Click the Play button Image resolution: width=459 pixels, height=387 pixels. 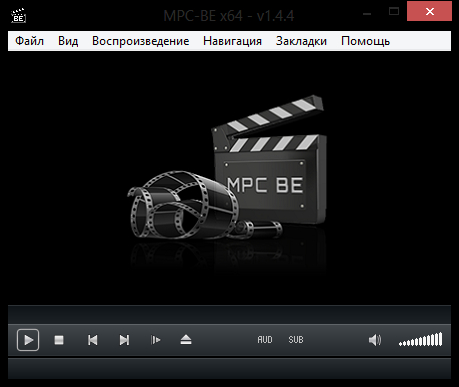28,340
